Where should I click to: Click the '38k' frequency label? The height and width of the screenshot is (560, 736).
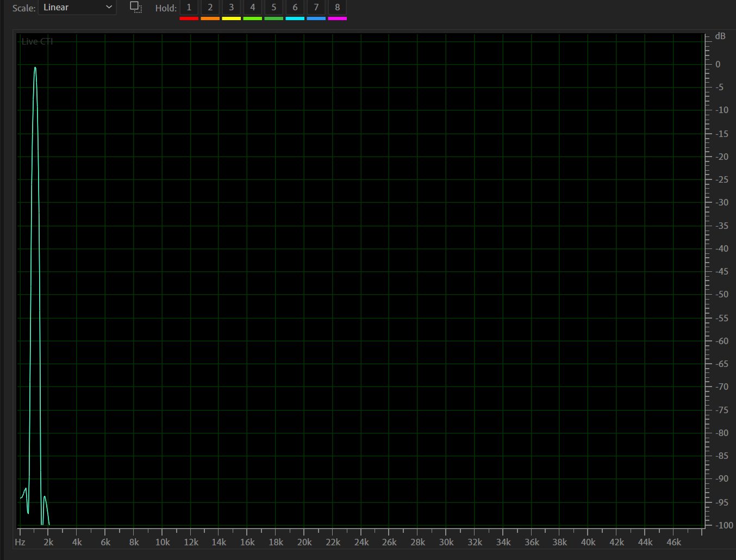[560, 542]
